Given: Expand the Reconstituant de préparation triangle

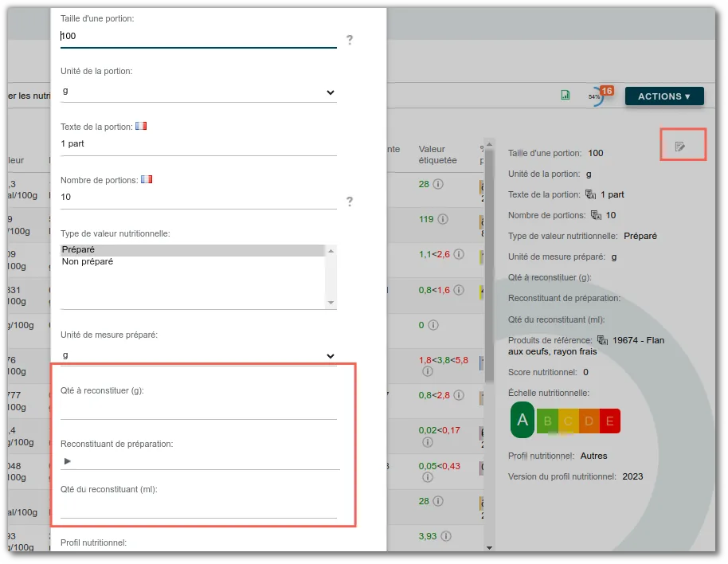Looking at the screenshot, I should coord(68,461).
